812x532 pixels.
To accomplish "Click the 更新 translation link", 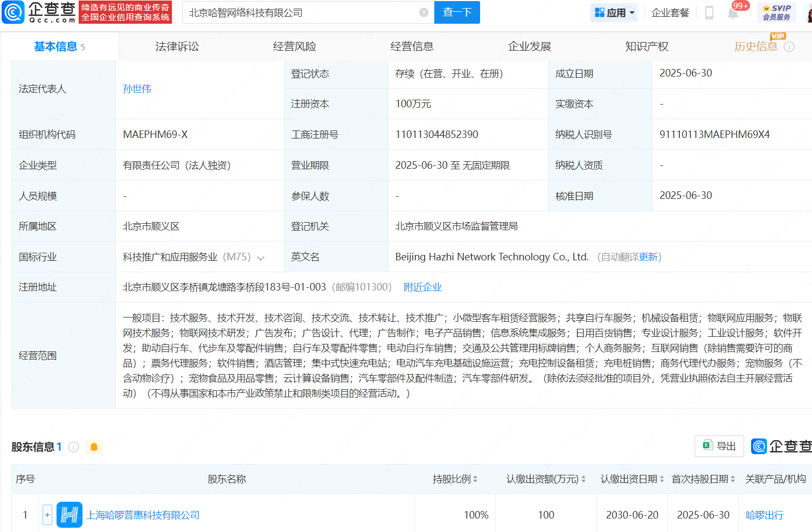I will point(649,257).
